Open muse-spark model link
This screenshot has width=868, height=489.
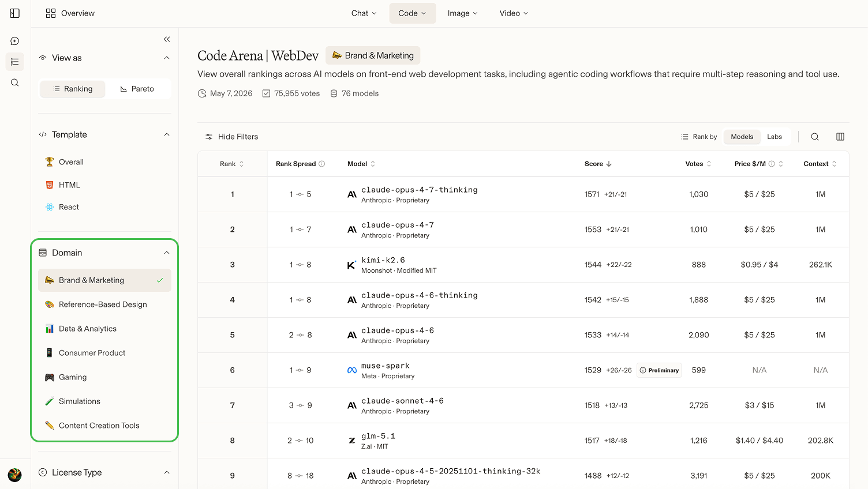(386, 366)
